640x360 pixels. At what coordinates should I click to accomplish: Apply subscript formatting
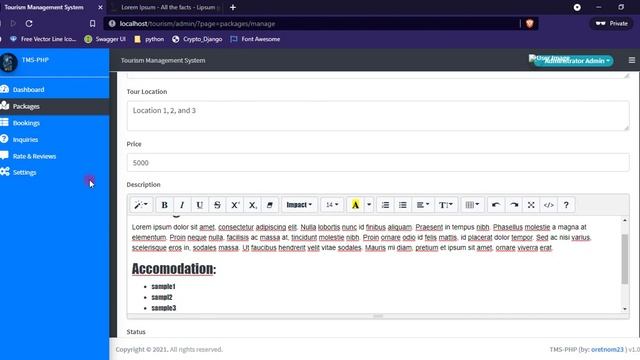(x=253, y=205)
